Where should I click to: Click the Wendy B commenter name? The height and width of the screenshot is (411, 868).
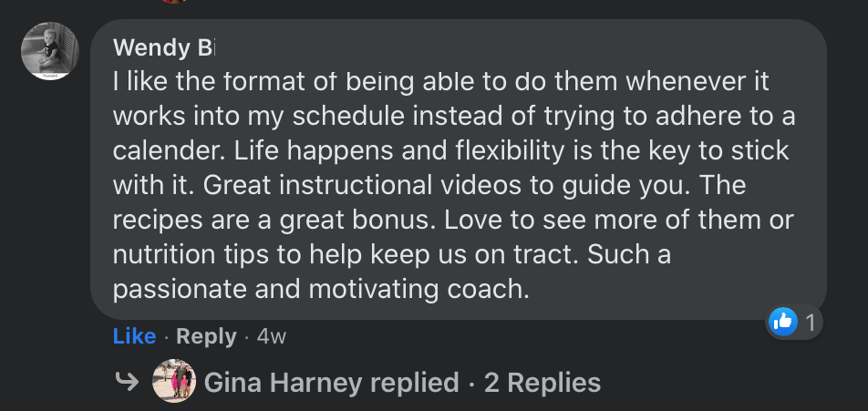tap(163, 48)
